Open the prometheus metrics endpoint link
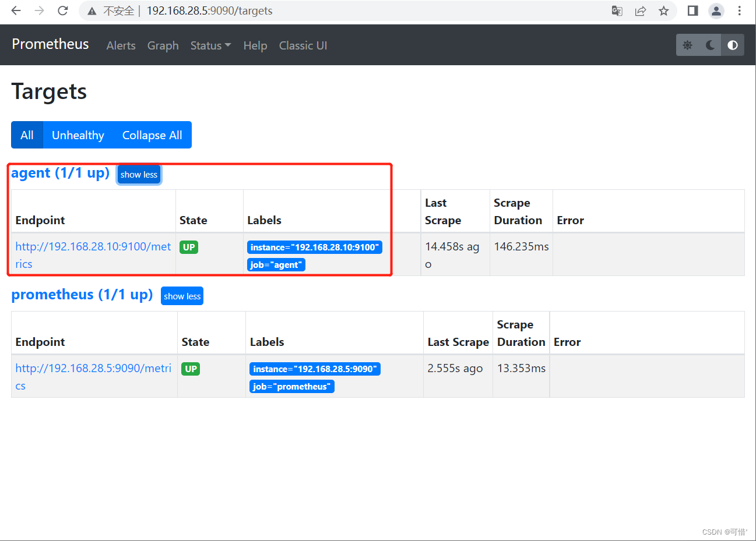Screen dimensions: 756x541 (x=93, y=377)
